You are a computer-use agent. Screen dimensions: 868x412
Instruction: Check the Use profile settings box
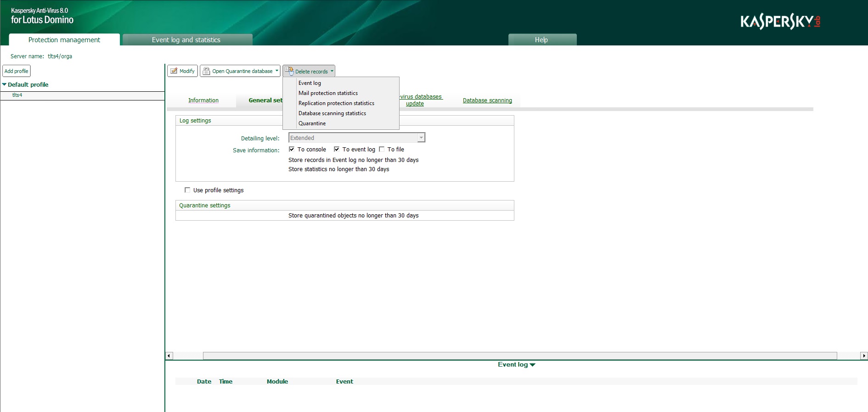coord(187,190)
